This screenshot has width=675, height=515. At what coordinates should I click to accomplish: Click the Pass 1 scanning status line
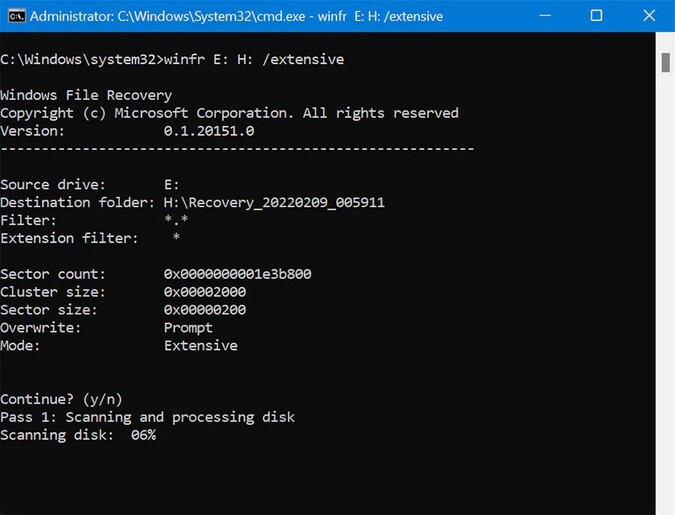click(x=147, y=417)
